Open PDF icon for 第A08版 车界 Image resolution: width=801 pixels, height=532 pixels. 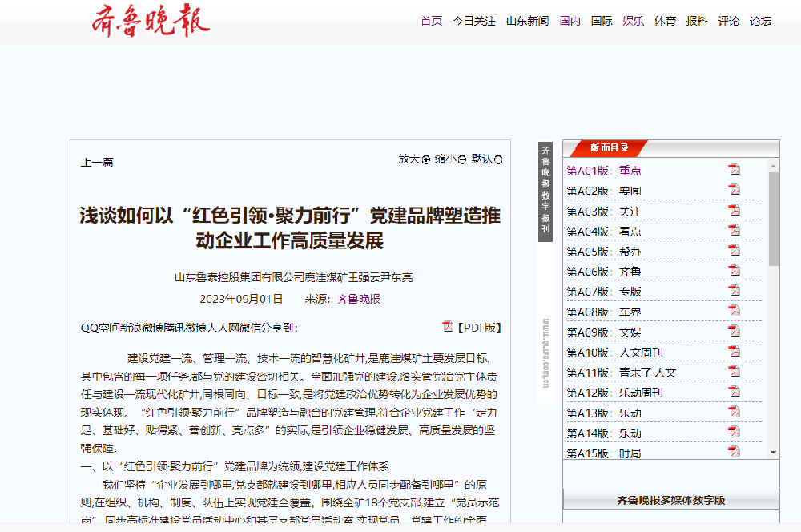tap(734, 311)
